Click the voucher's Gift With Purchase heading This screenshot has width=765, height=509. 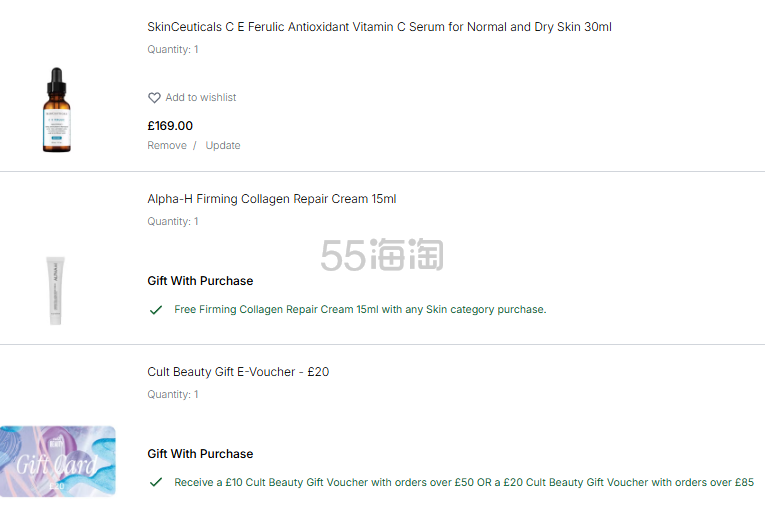[x=200, y=454]
